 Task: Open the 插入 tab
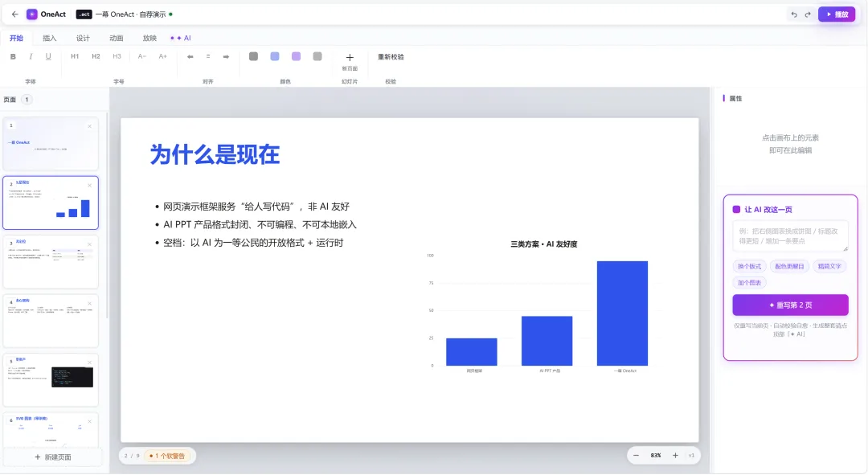[50, 39]
